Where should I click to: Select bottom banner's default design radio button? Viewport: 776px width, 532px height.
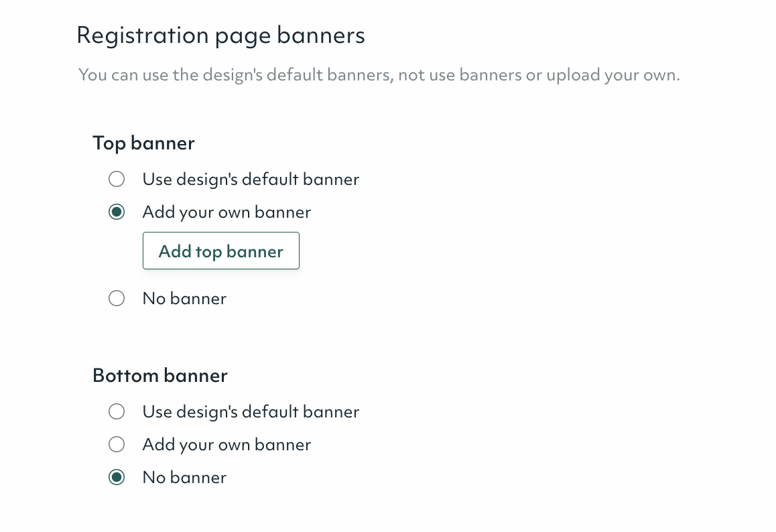pyautogui.click(x=117, y=411)
